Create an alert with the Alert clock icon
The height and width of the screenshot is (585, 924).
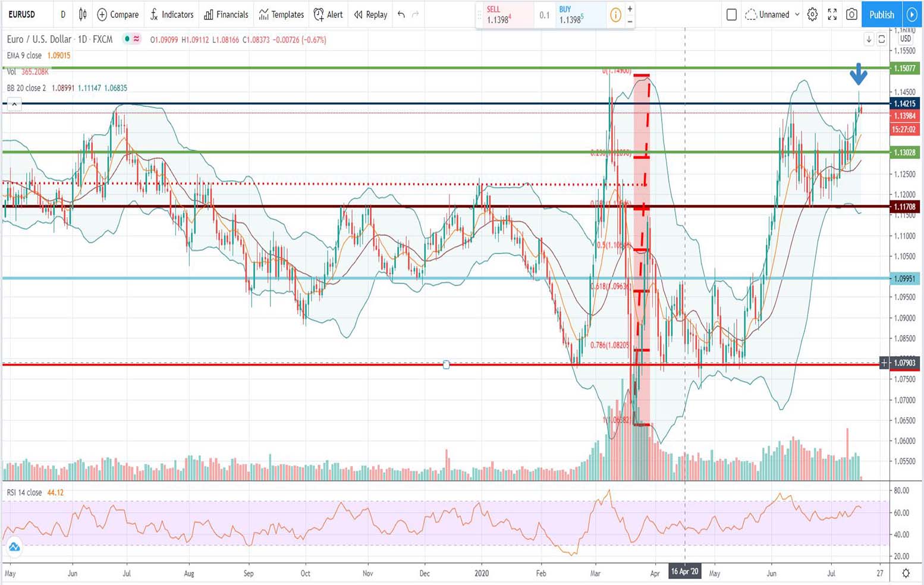[x=328, y=14]
